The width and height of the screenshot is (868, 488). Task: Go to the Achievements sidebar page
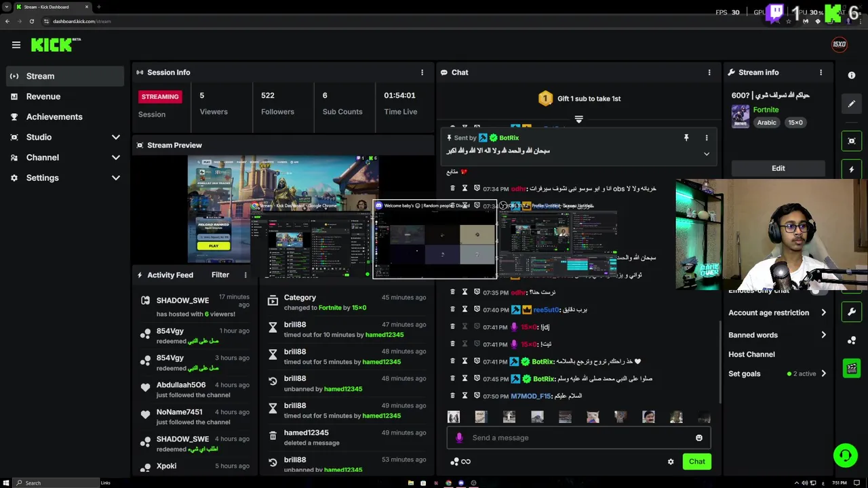click(x=65, y=117)
